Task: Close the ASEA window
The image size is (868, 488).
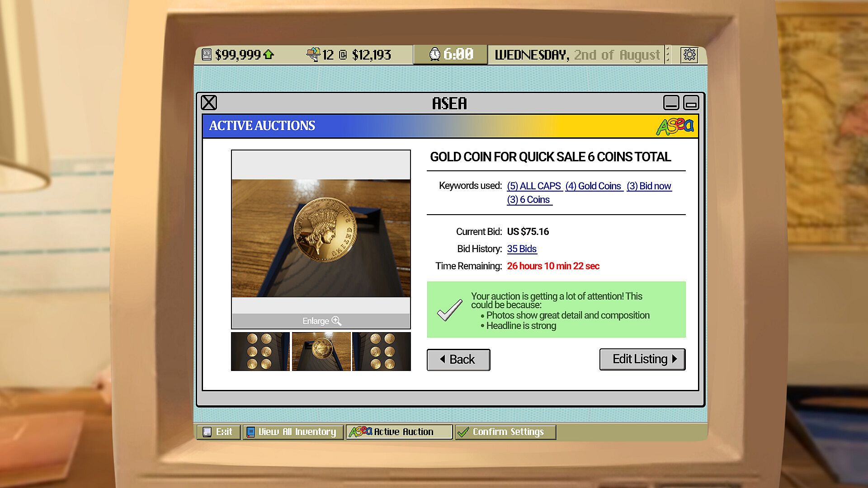Action: (x=209, y=103)
